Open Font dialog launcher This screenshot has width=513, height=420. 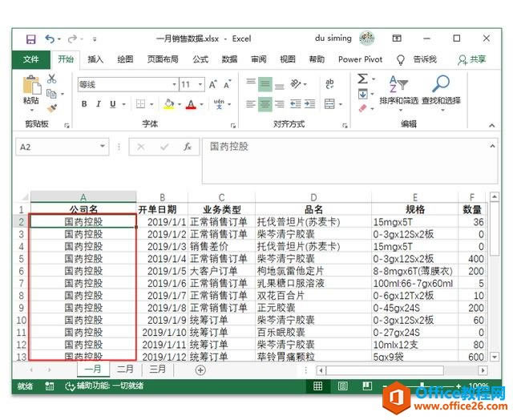point(233,126)
